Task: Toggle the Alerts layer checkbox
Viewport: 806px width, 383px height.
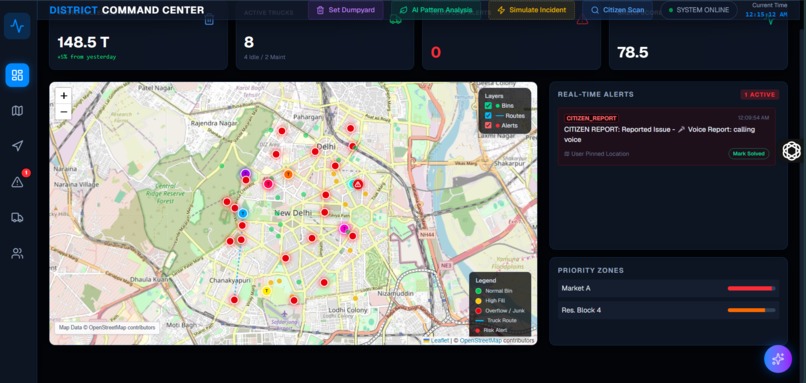Action: pos(488,125)
